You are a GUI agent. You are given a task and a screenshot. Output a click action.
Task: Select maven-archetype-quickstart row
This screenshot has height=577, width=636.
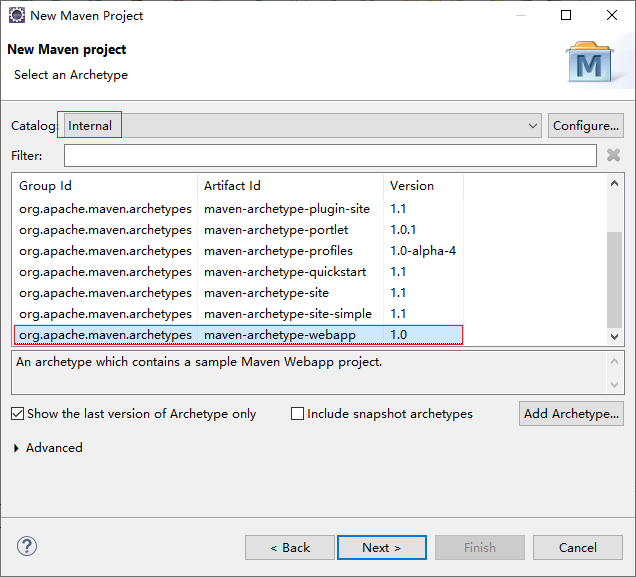[x=238, y=272]
